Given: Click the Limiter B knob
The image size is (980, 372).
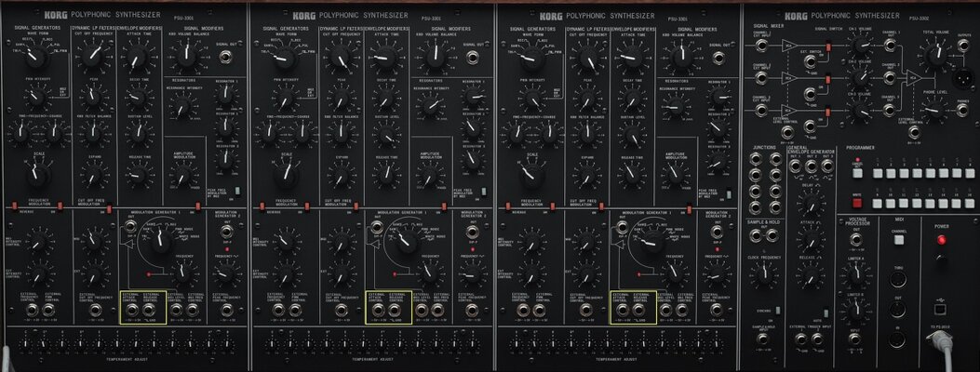Looking at the screenshot, I should tap(856, 311).
